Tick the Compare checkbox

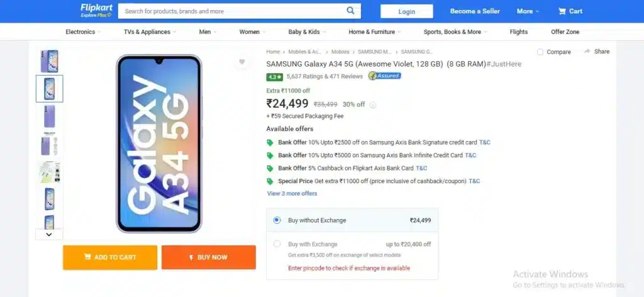(x=540, y=52)
